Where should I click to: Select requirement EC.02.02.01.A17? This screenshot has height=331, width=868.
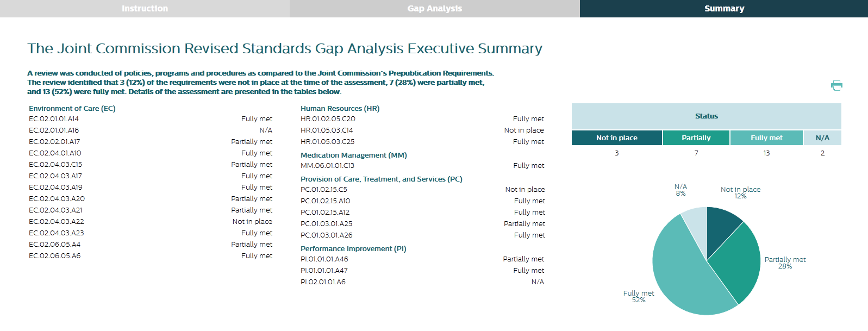[x=54, y=142]
